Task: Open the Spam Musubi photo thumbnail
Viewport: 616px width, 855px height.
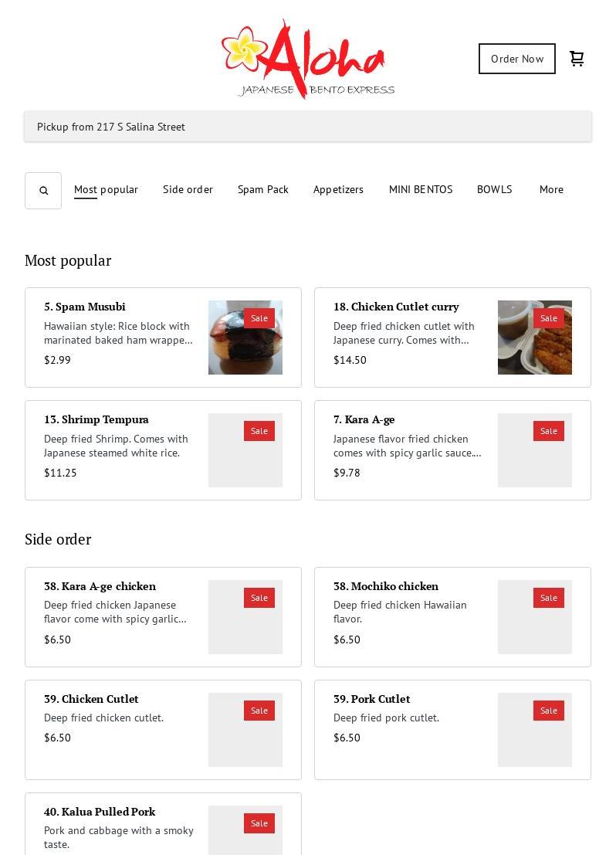Action: coord(245,338)
